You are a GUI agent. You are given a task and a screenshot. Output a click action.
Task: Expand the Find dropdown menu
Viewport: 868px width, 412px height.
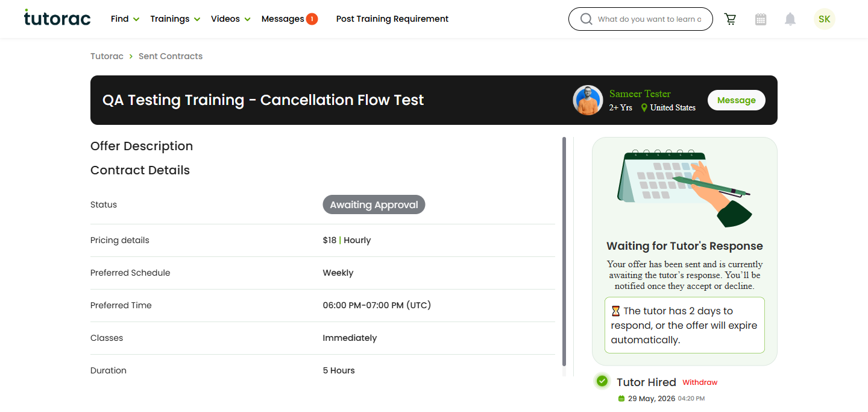pyautogui.click(x=125, y=19)
